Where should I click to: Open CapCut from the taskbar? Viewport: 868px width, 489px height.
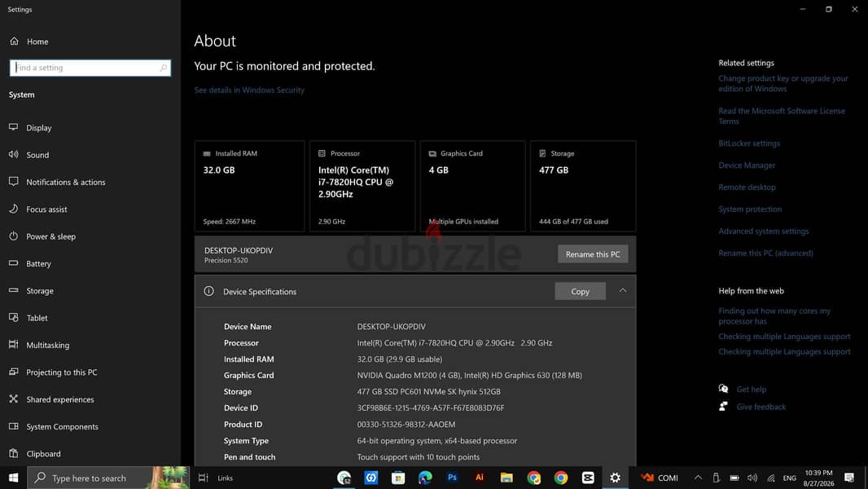click(588, 478)
